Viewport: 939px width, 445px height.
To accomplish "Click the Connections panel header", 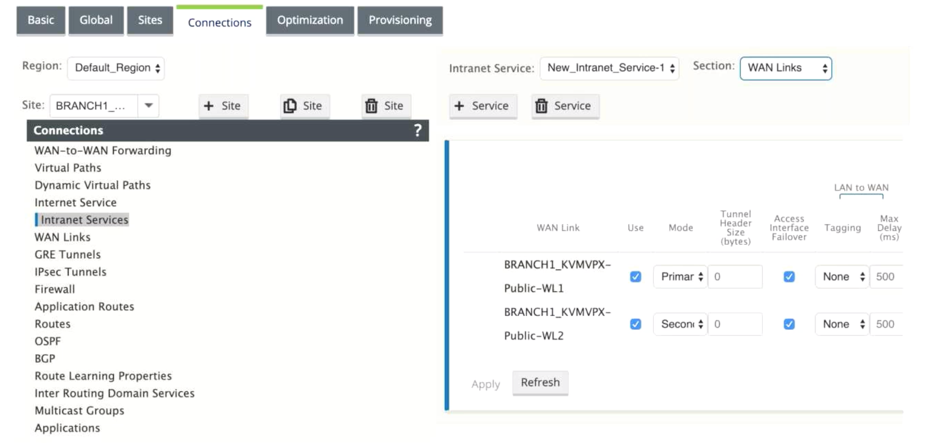I will 228,131.
